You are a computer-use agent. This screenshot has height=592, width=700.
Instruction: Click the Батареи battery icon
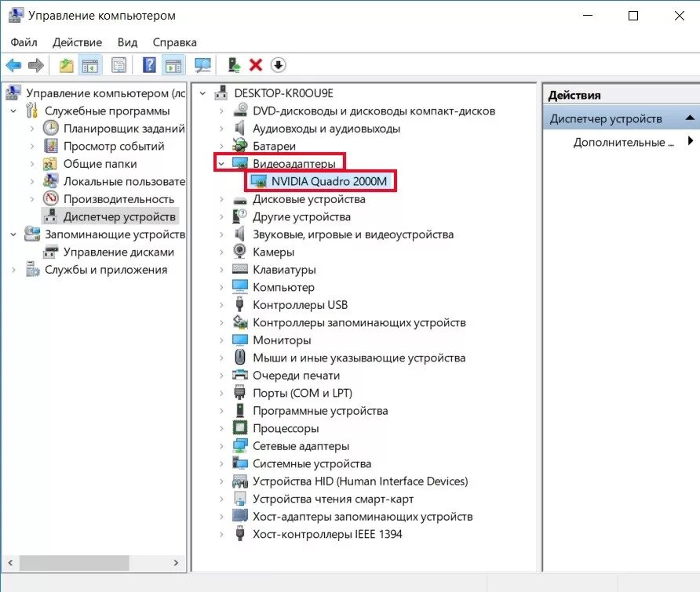(239, 145)
